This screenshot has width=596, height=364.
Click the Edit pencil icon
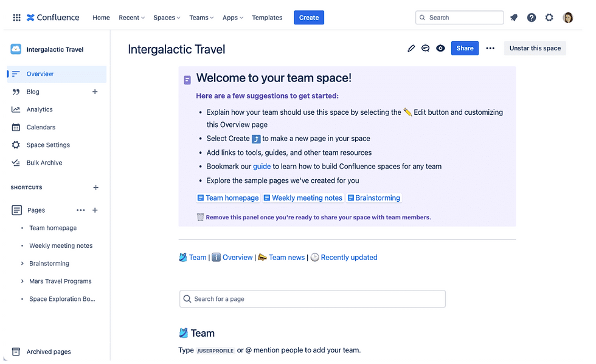[x=411, y=48]
